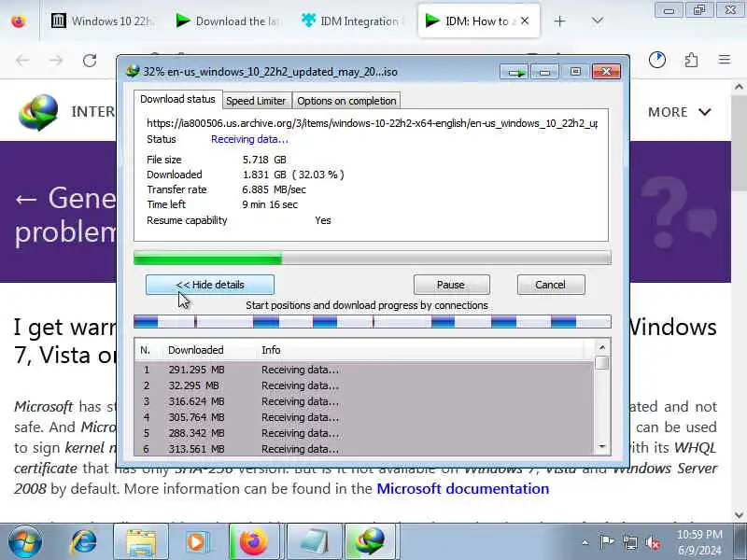Expand the MORE menu on IDM website
Image resolution: width=747 pixels, height=560 pixels.
pyautogui.click(x=680, y=112)
